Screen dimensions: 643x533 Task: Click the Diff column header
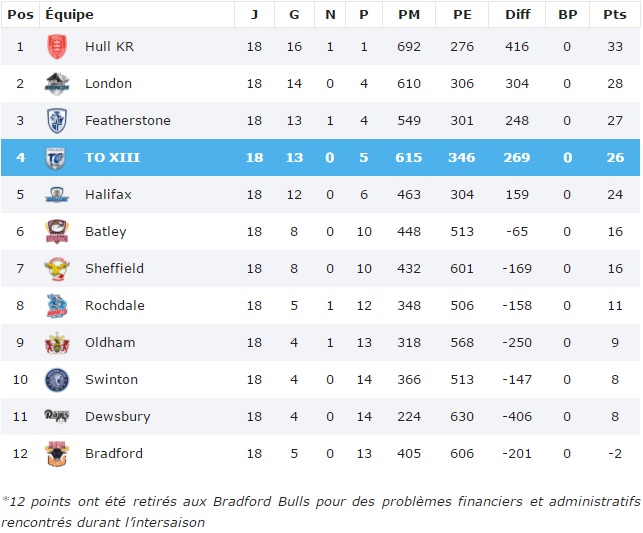coord(517,14)
